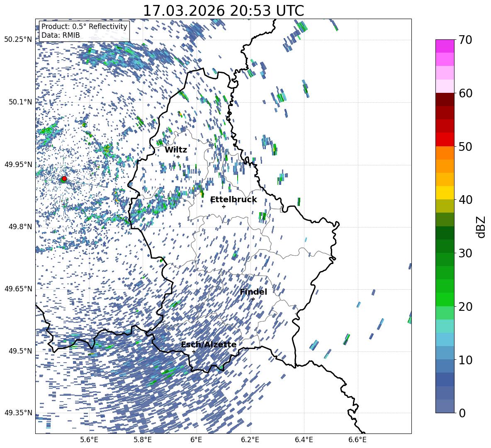The height and width of the screenshot is (448, 491).
Task: Click the Findel location label
Action: [253, 292]
